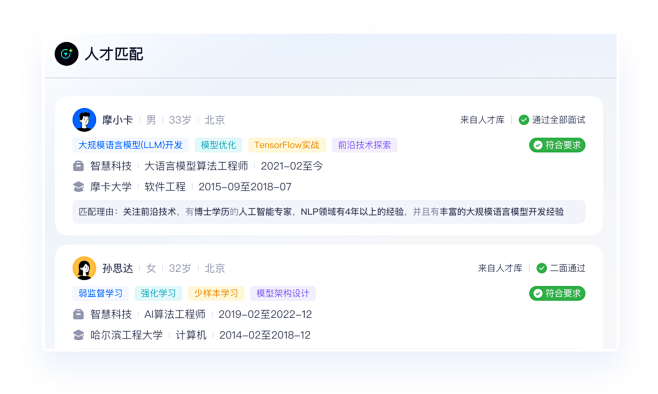This screenshot has height=394, width=658.
Task: Click the 2021-02至今 work period
Action: coord(292,166)
